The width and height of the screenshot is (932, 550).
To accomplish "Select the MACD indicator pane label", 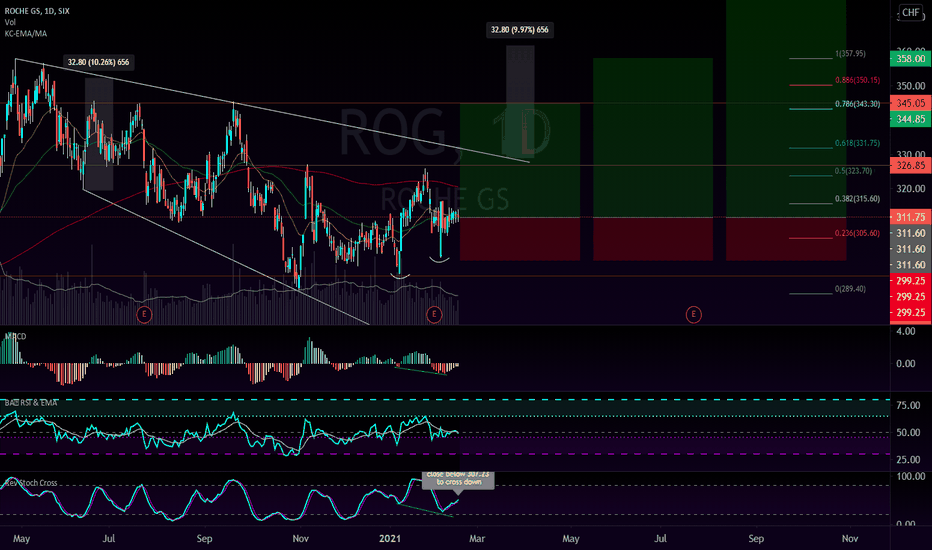I will point(15,336).
